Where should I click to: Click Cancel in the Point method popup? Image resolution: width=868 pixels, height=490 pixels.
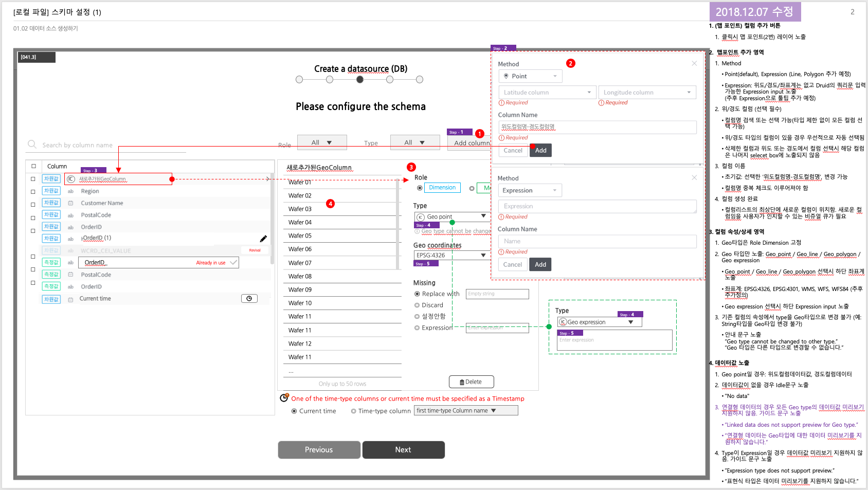click(x=513, y=150)
